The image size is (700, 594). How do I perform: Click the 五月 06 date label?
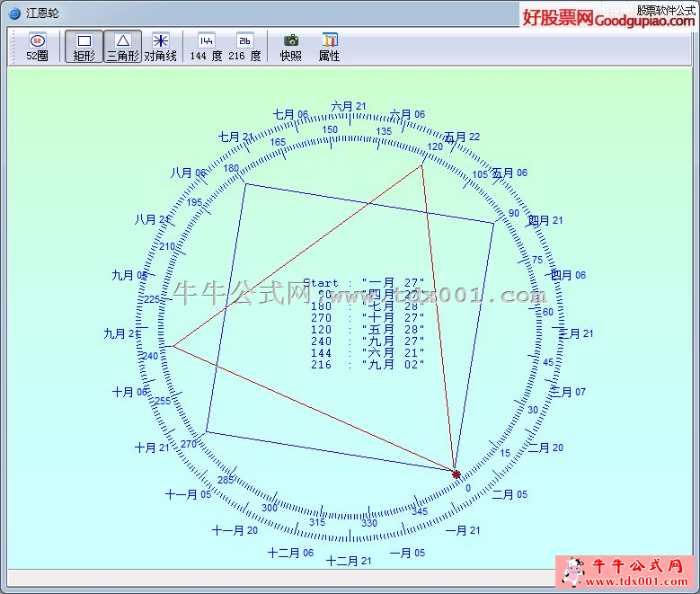pos(509,173)
